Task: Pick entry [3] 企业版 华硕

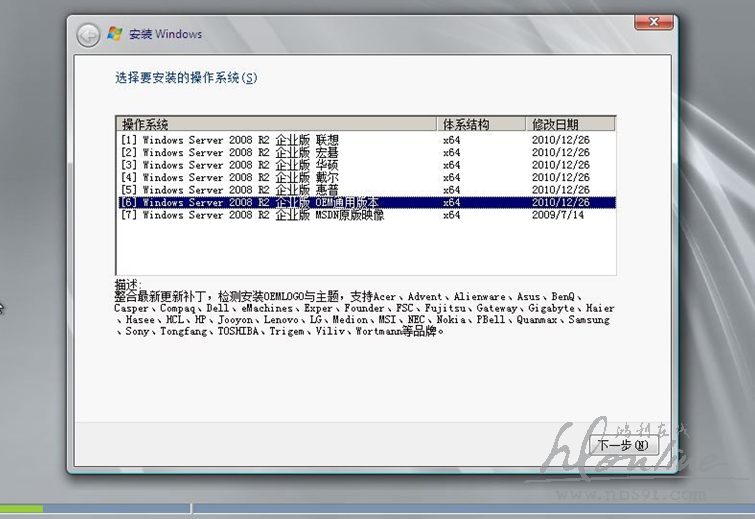Action: [x=230, y=165]
